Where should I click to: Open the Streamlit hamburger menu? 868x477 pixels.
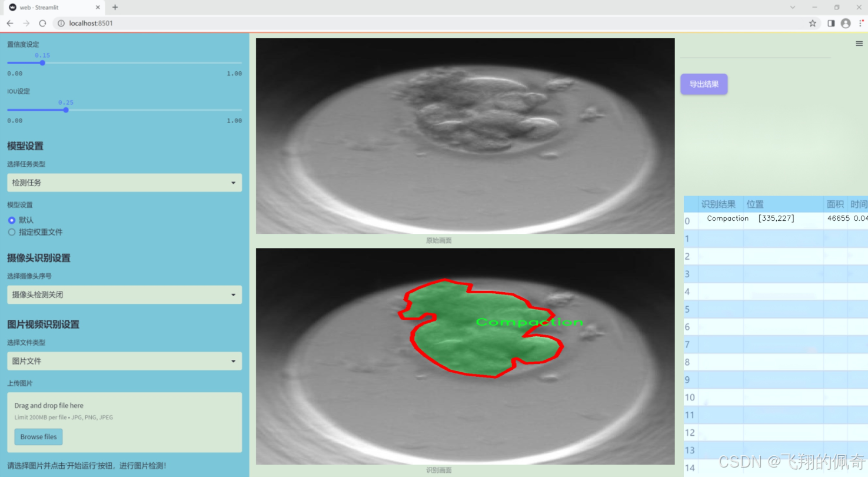[x=859, y=44]
